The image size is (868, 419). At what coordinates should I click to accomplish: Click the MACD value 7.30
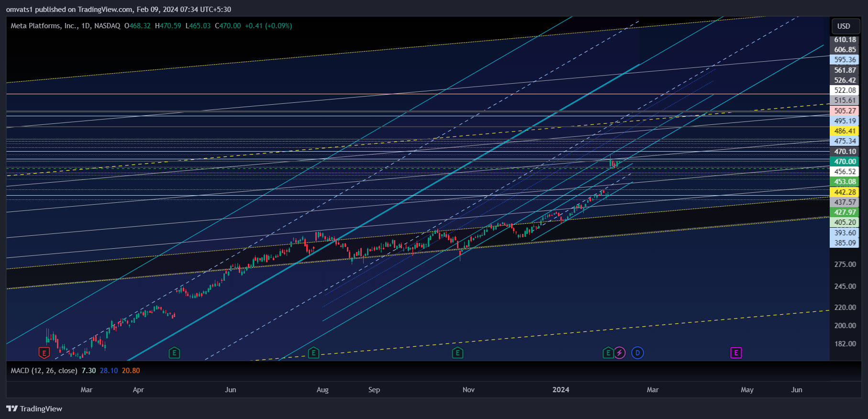[x=89, y=371]
